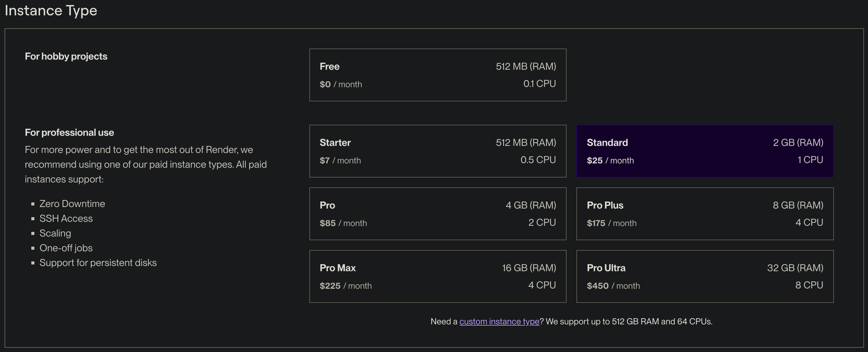Open the custom instance type link
The height and width of the screenshot is (352, 868).
coord(499,321)
